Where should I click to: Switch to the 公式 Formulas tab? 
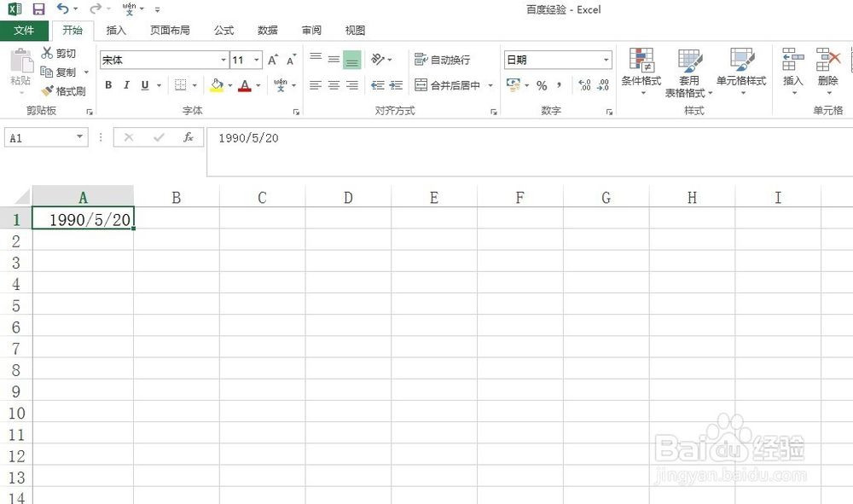(223, 31)
